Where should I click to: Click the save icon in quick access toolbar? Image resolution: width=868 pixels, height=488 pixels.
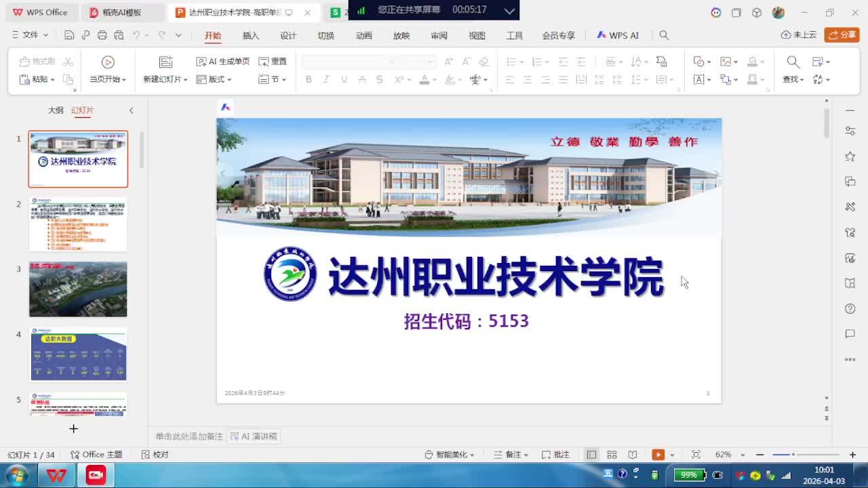(68, 35)
